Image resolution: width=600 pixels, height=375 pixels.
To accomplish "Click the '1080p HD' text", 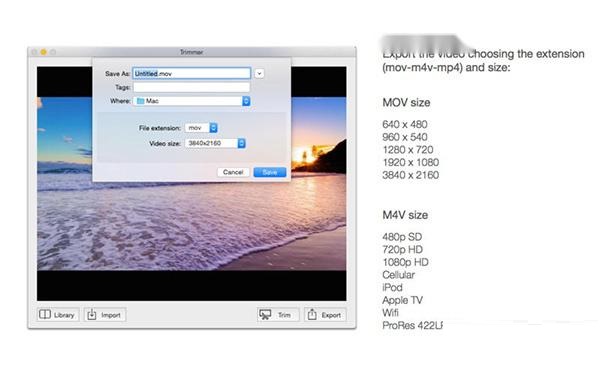I will pos(406,262).
